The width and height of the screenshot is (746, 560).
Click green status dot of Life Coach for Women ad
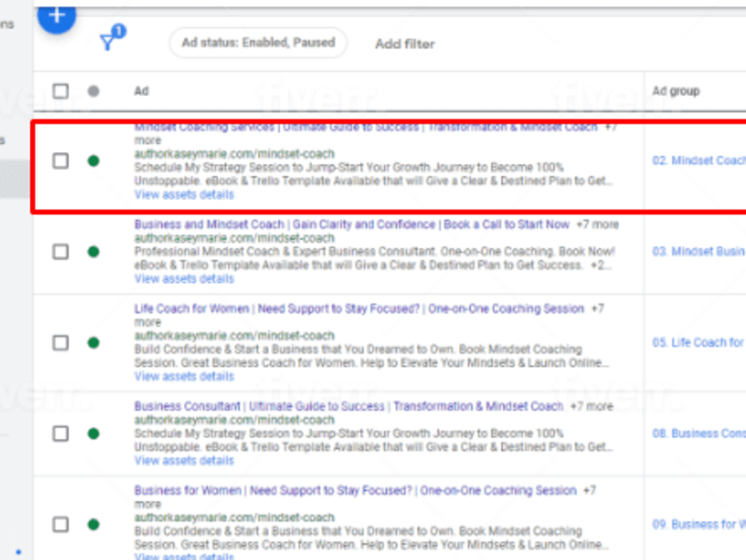click(94, 342)
